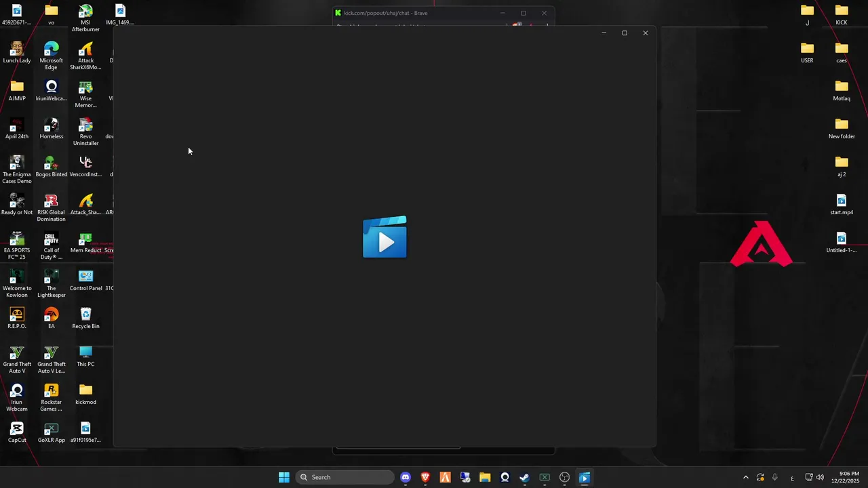Select the RISK Global Domination shortcut

point(52,208)
